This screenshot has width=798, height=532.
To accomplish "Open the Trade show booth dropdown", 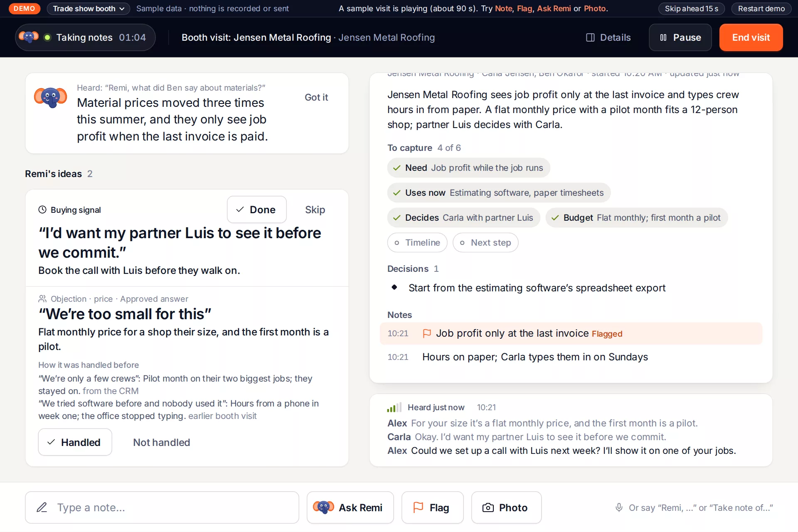I will tap(88, 9).
